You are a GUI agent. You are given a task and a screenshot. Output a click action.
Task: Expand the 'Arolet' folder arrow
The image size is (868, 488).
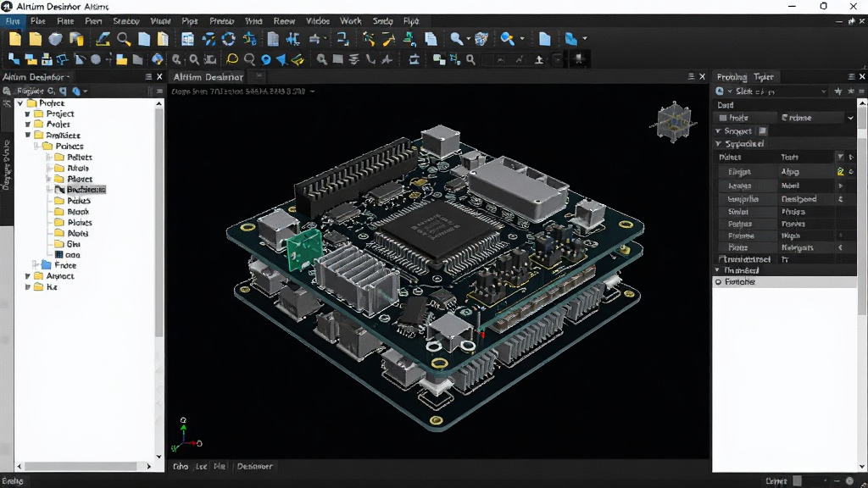[x=28, y=125]
